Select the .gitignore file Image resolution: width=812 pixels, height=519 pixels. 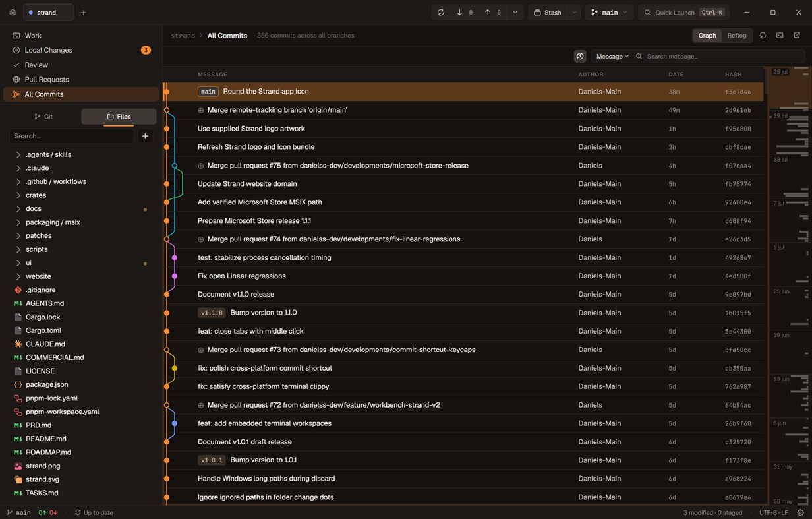click(40, 290)
